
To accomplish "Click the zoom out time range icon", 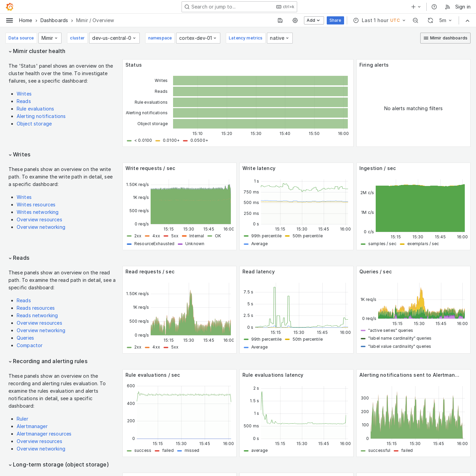I will click(x=415, y=20).
